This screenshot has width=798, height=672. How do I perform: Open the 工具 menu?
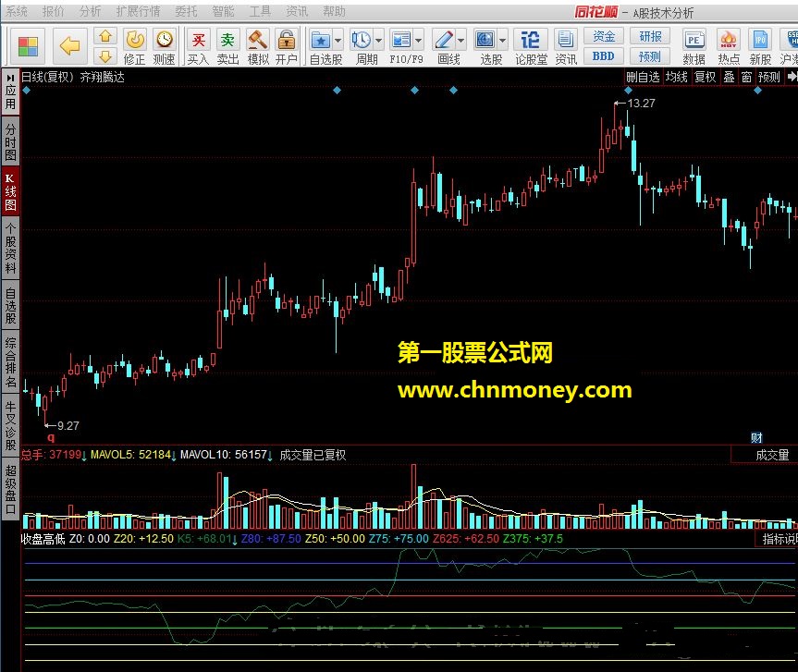coord(260,11)
